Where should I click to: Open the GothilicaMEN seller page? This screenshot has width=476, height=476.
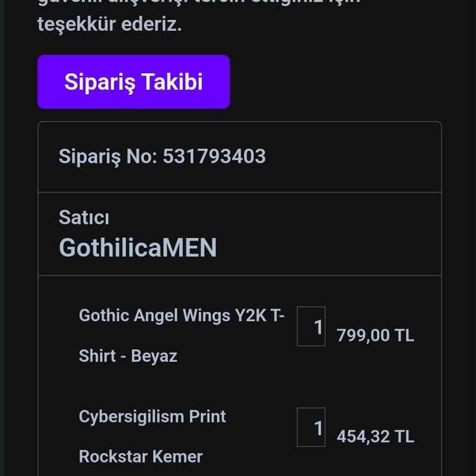tap(138, 248)
